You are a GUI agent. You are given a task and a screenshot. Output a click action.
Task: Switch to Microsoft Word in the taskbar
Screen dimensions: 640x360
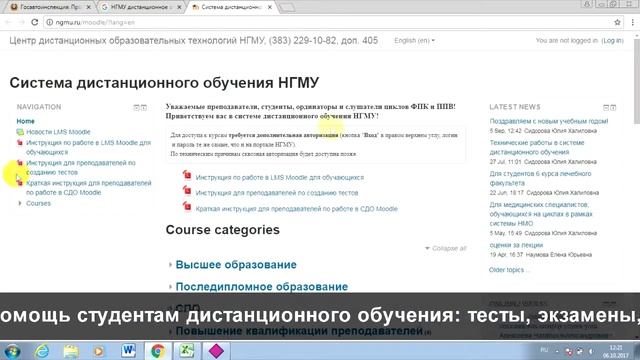[129, 351]
